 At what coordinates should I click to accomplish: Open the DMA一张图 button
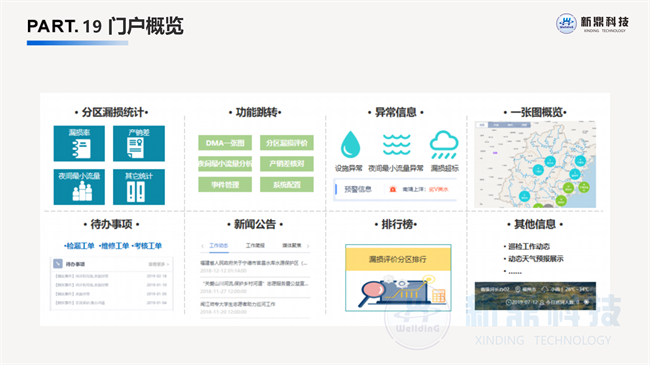tap(225, 143)
